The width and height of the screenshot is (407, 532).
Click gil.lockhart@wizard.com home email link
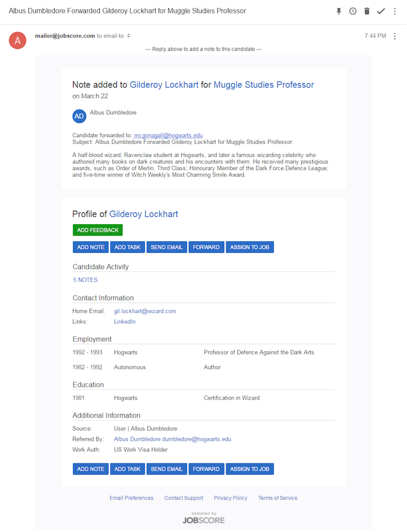pos(145,311)
